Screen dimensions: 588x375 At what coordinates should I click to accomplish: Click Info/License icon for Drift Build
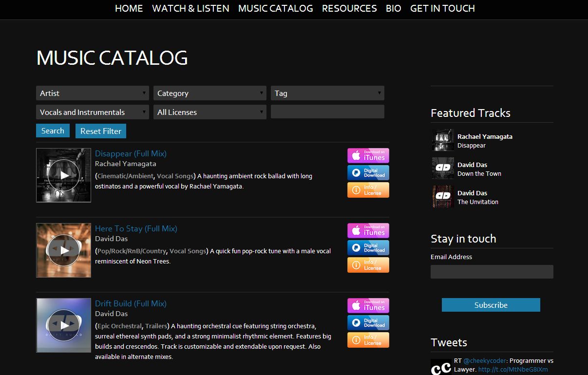[368, 340]
